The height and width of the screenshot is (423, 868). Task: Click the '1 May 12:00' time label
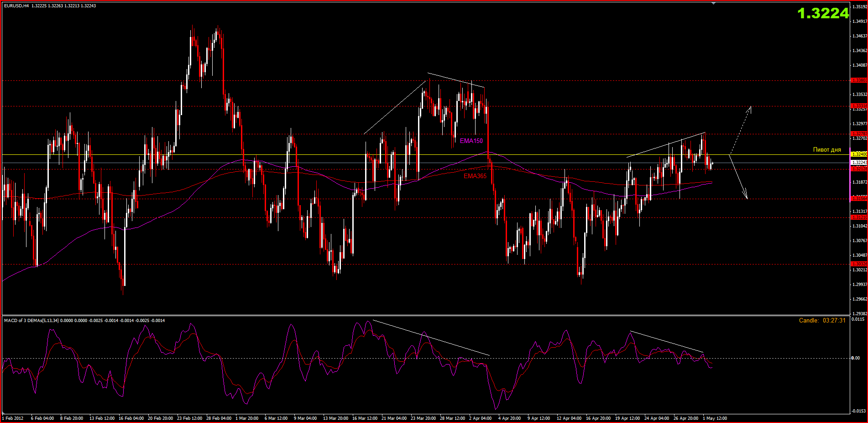[x=715, y=418]
